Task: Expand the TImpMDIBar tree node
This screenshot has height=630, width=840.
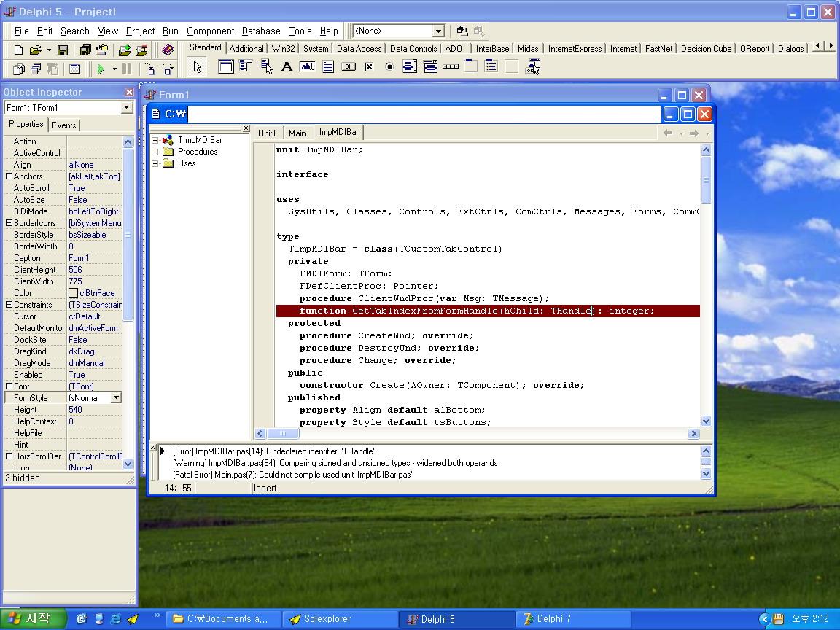Action: tap(155, 140)
